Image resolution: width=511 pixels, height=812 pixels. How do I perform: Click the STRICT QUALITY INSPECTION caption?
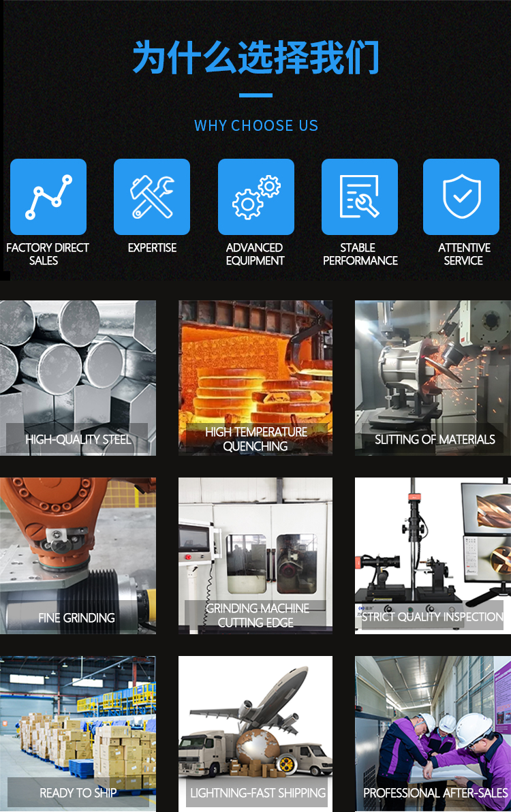(432, 616)
